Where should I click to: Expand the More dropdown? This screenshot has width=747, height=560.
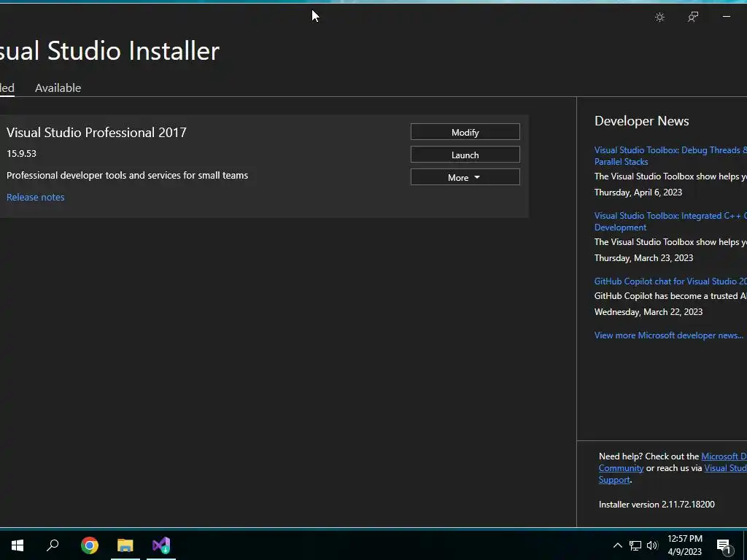coord(465,177)
